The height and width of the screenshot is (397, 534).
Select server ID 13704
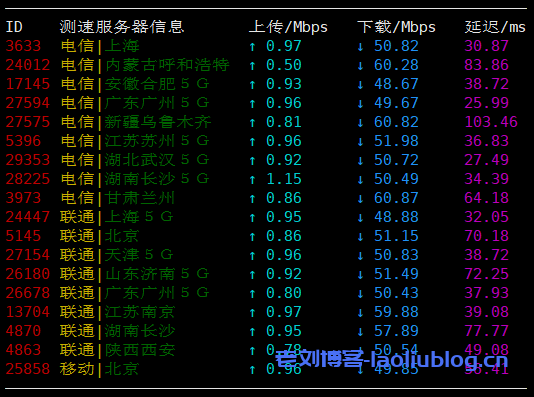point(28,312)
